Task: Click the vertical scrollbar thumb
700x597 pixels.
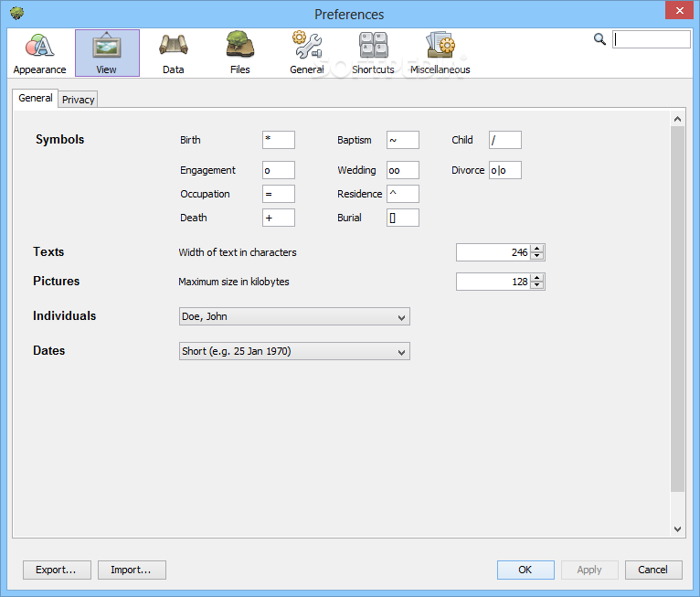Action: click(677, 309)
